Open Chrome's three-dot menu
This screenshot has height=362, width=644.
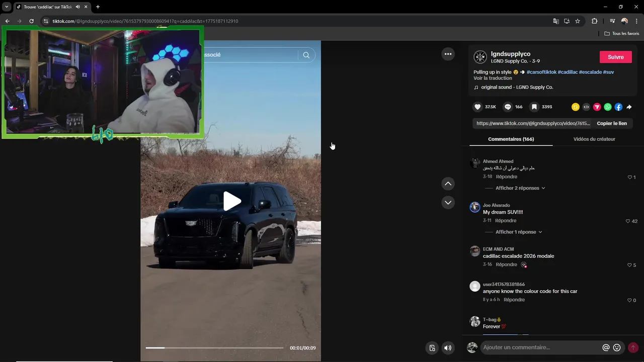pos(636,21)
